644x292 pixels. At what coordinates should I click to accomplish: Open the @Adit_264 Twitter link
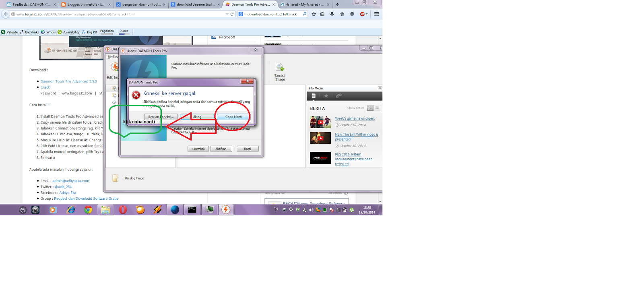tap(63, 187)
